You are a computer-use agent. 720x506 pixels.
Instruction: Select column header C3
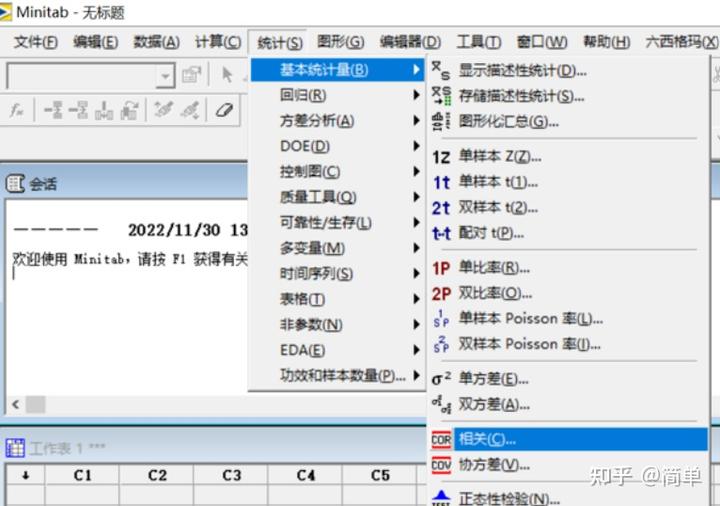(231, 475)
